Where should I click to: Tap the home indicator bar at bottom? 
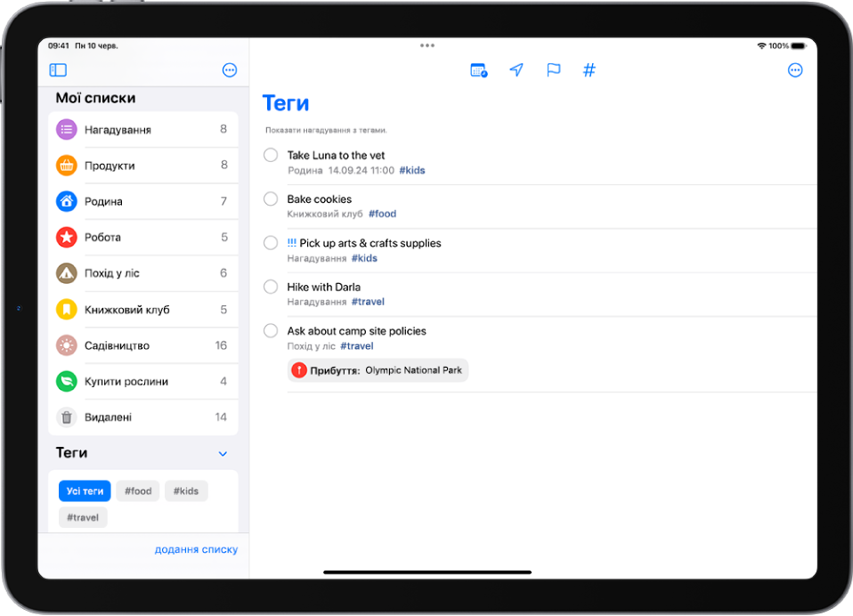[x=427, y=572]
